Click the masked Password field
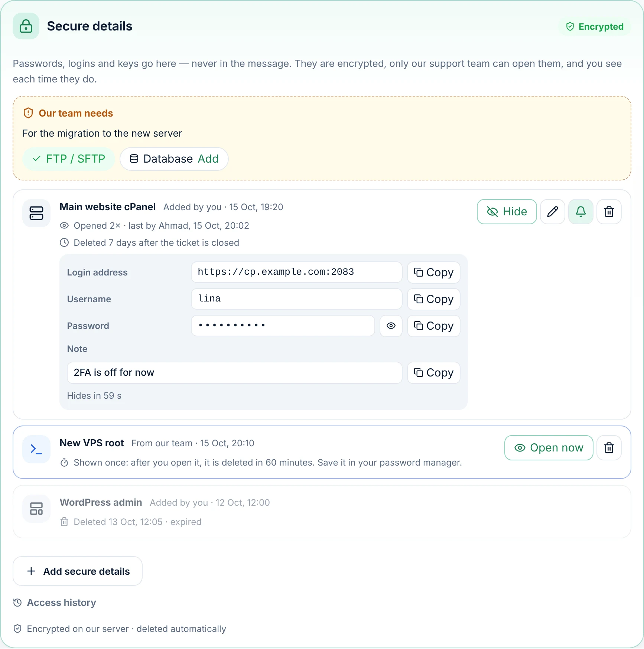Screen dimensions: 644x649 tap(283, 326)
